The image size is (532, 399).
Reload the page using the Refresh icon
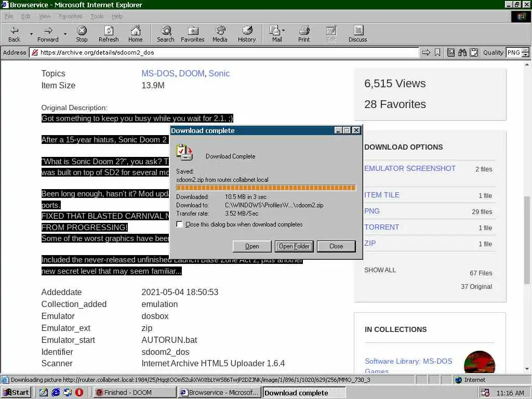coord(109,34)
